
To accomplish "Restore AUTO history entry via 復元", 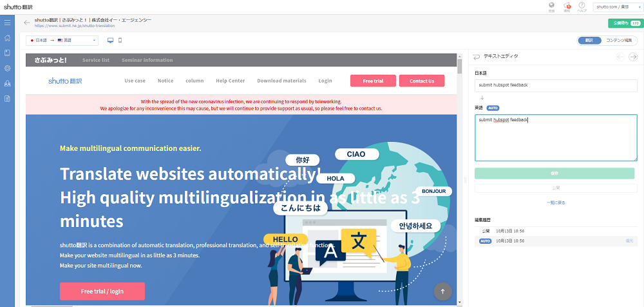I will pyautogui.click(x=629, y=241).
